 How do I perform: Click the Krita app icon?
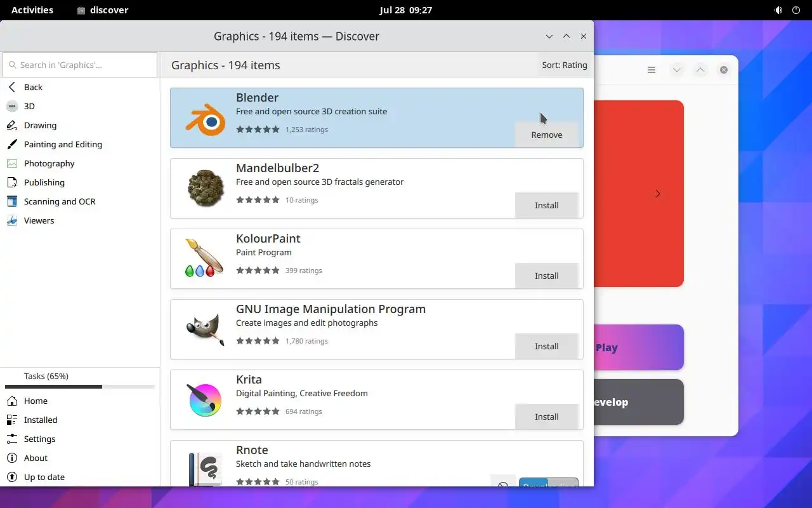pyautogui.click(x=205, y=399)
